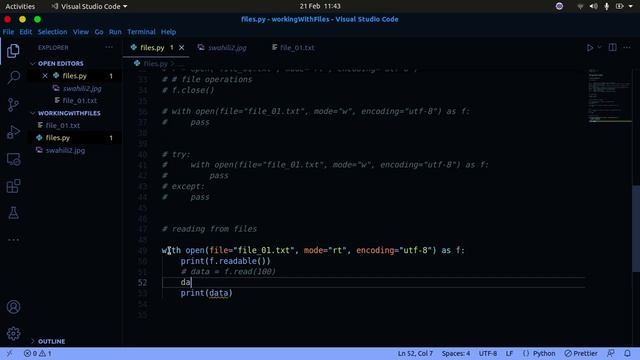Open editor More Actions menu
Image resolution: width=640 pixels, height=360 pixels.
627,47
